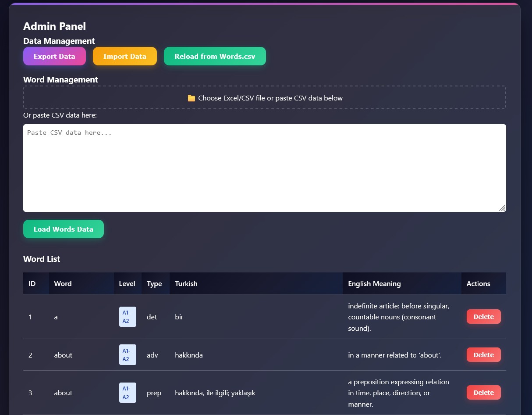532x415 pixels.
Task: Click Reload from Words.csv
Action: tap(215, 56)
